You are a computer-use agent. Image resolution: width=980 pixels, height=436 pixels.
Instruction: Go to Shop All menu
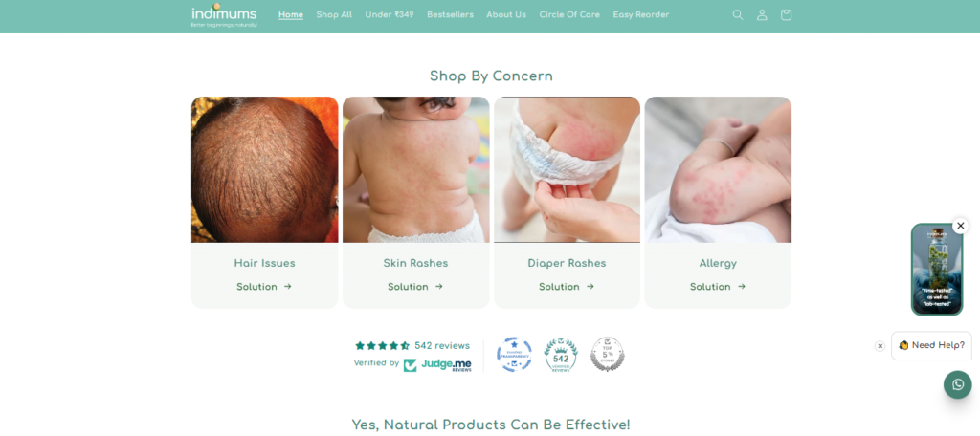334,15
